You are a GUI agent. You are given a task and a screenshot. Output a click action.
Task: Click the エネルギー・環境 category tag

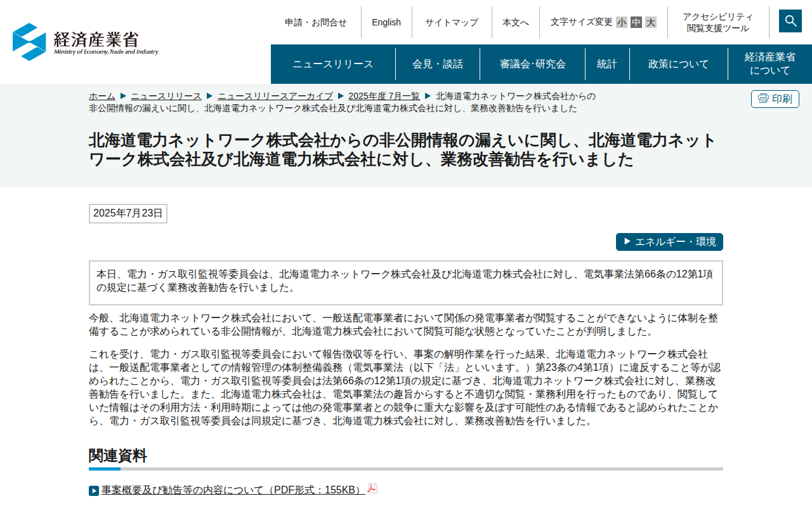[x=669, y=242]
